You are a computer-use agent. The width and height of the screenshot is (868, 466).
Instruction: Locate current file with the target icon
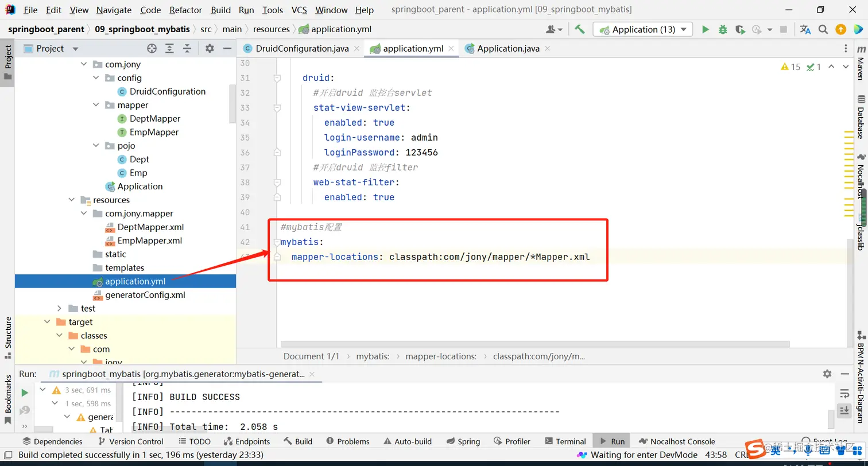(152, 49)
